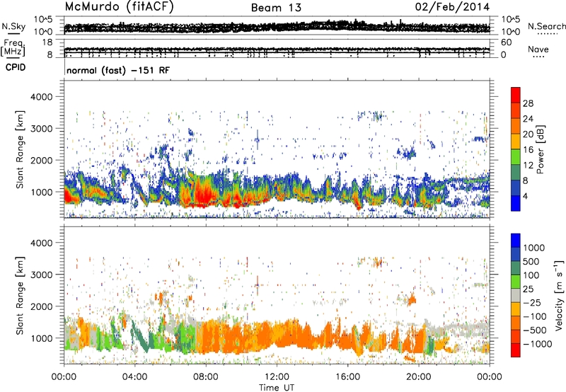Click the power colorbar value '28'
The width and height of the screenshot is (566, 392).
tap(528, 103)
